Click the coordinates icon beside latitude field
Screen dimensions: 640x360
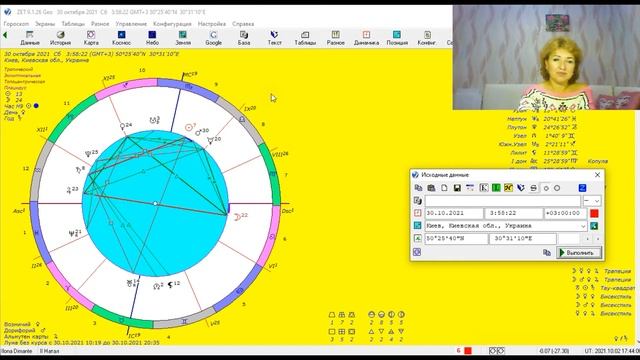(418, 238)
